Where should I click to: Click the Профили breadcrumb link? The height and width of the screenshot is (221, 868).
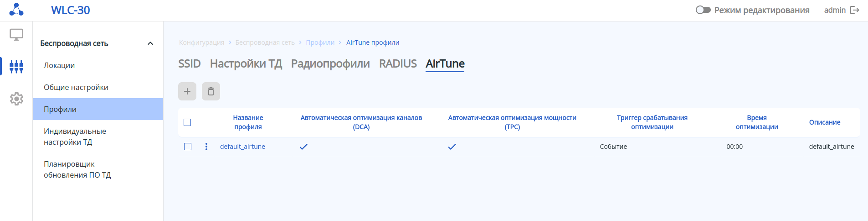pos(320,42)
